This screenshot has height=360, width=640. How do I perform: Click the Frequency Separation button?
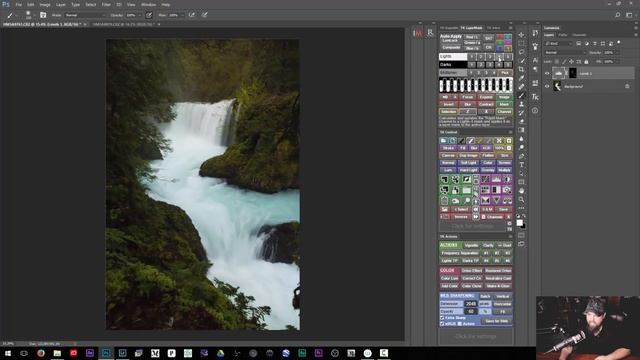point(460,253)
